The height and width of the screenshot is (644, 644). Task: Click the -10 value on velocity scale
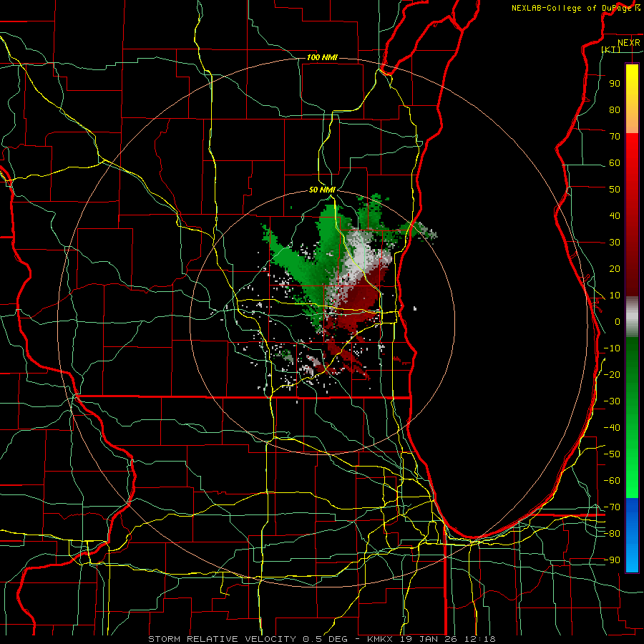tap(612, 348)
